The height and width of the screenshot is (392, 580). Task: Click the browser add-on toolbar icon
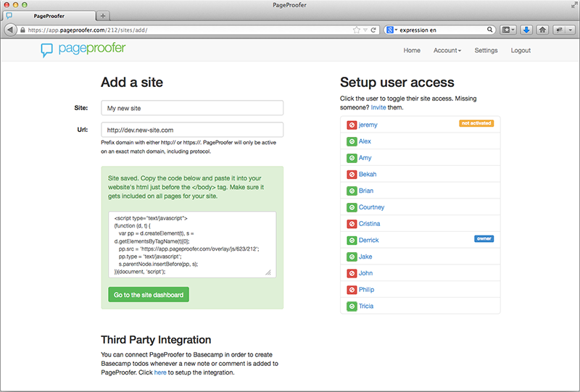pos(559,30)
